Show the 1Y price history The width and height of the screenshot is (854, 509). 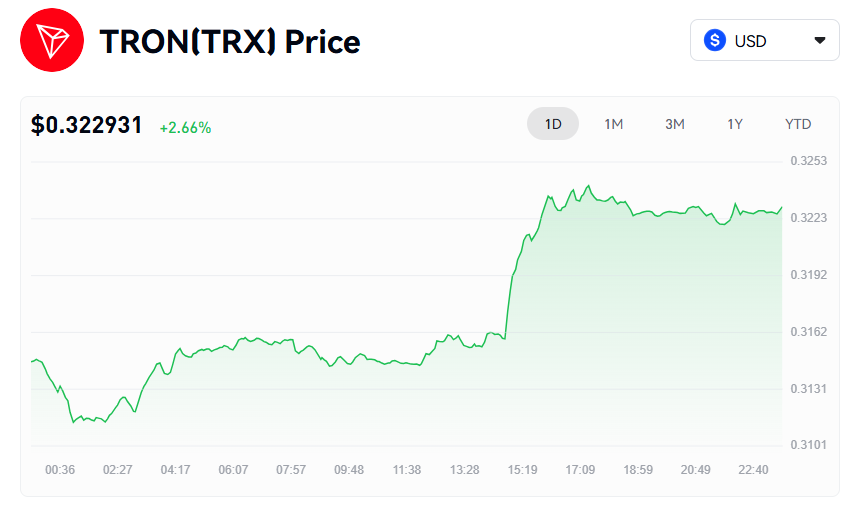click(735, 124)
